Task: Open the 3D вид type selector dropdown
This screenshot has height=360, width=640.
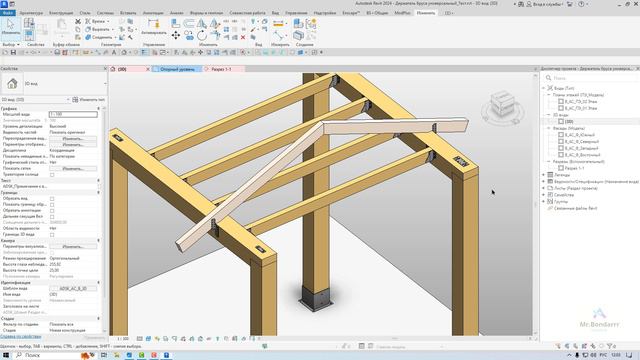Action: 105,84
